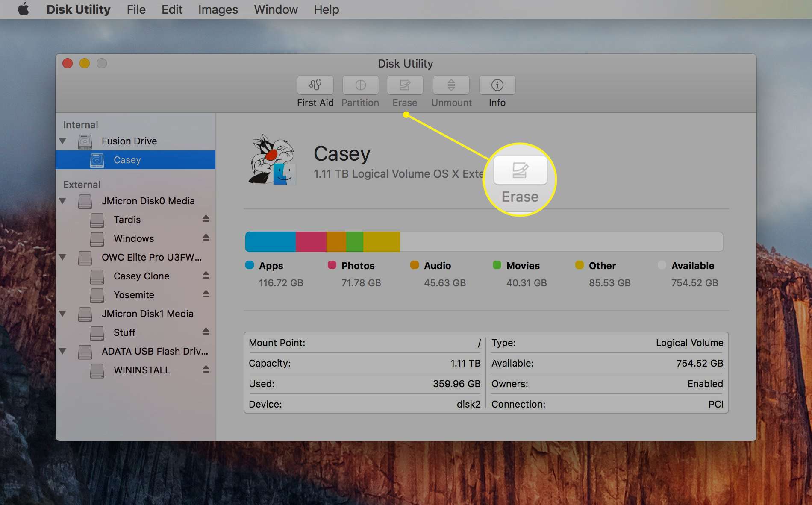Collapse the JMicron Disk1 Media tree
This screenshot has height=505, width=812.
[x=63, y=314]
